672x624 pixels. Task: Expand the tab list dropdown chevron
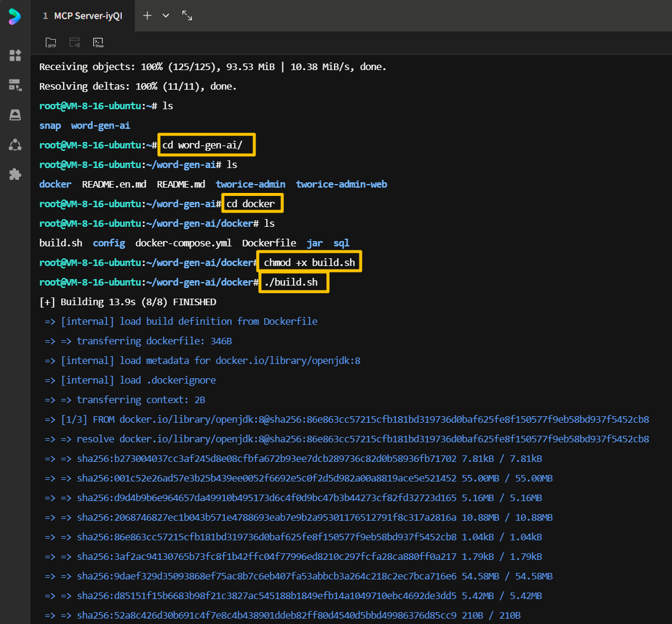pyautogui.click(x=165, y=16)
